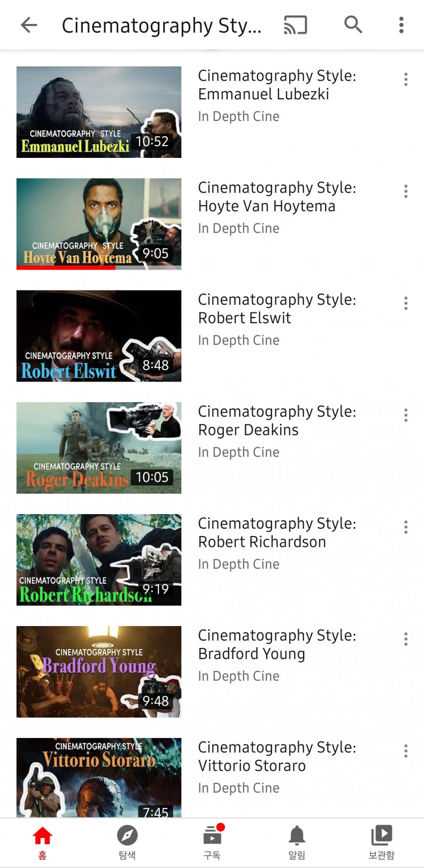Tap the back arrow icon
424x868 pixels.
(29, 25)
